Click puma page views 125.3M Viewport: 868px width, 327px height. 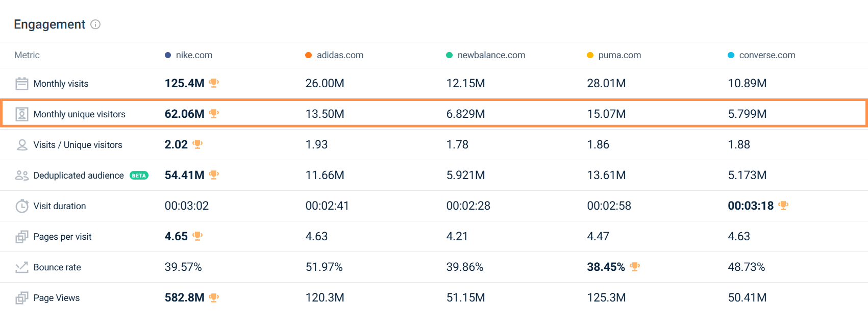(606, 297)
